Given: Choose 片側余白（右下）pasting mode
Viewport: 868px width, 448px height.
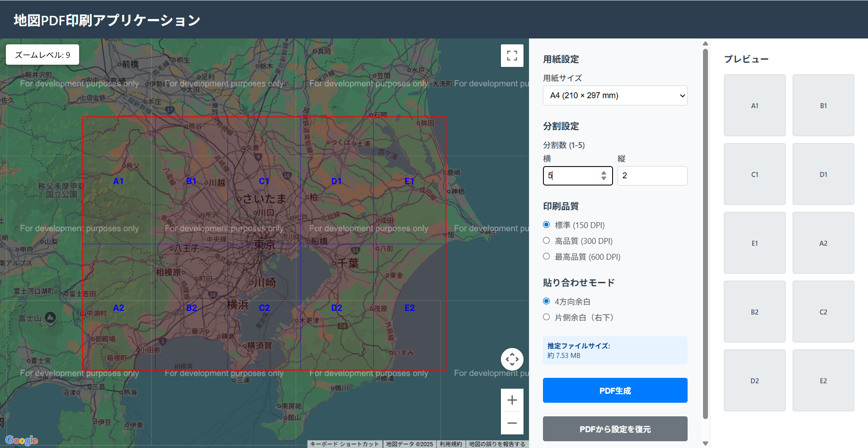Looking at the screenshot, I should (x=547, y=317).
